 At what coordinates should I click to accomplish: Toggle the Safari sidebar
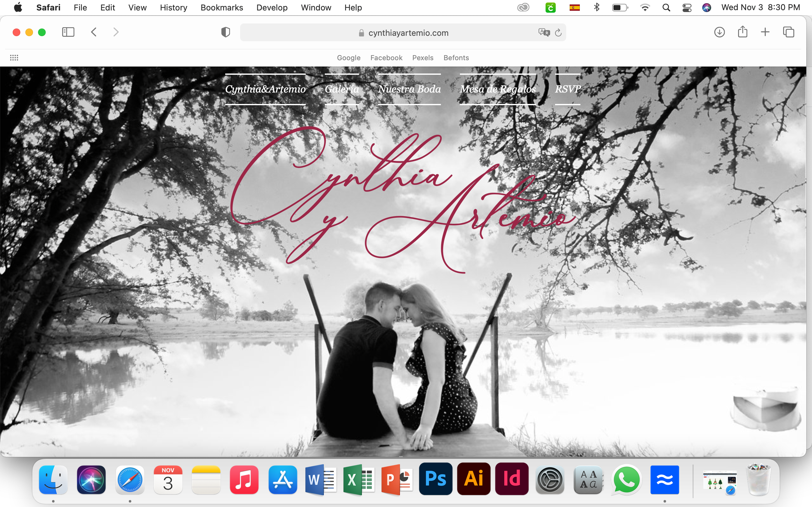click(68, 32)
